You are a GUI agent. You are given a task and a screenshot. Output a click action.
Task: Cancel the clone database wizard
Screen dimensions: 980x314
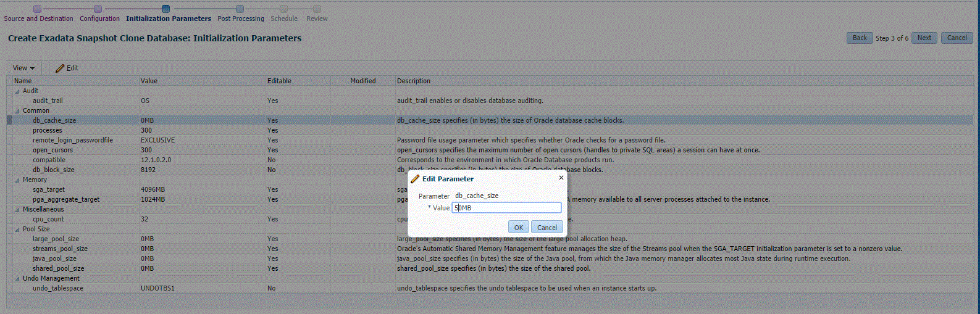coord(957,38)
